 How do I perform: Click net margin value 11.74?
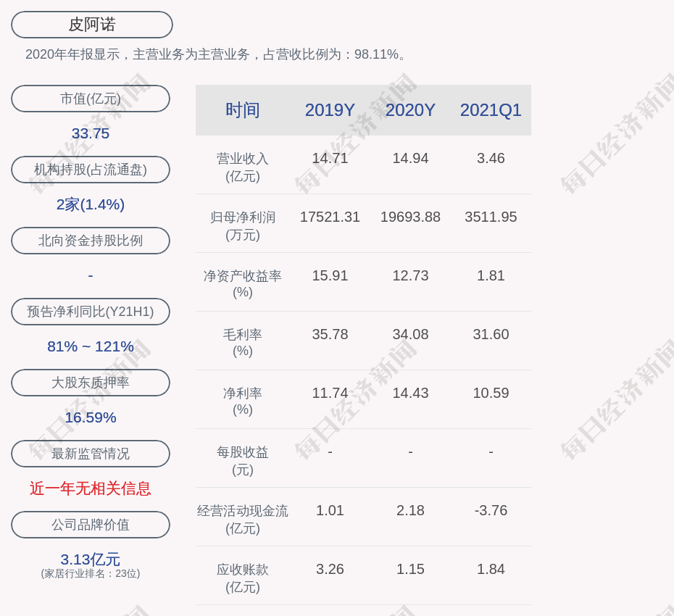tap(330, 393)
